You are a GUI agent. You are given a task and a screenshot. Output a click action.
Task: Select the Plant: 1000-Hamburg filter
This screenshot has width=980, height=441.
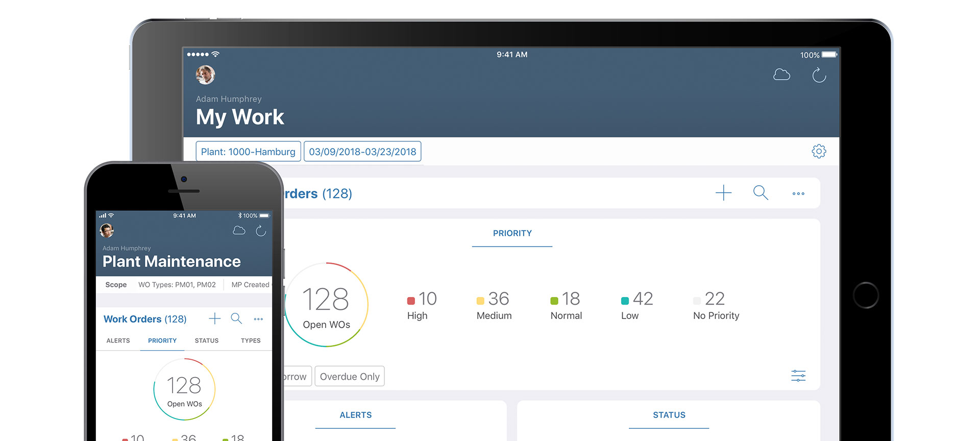pyautogui.click(x=248, y=152)
